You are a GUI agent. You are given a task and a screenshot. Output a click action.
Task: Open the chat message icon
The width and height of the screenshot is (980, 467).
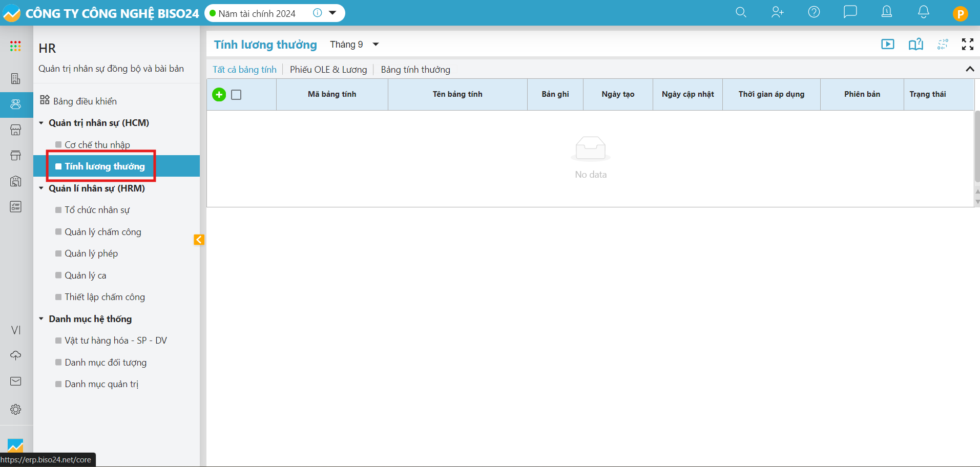(850, 12)
